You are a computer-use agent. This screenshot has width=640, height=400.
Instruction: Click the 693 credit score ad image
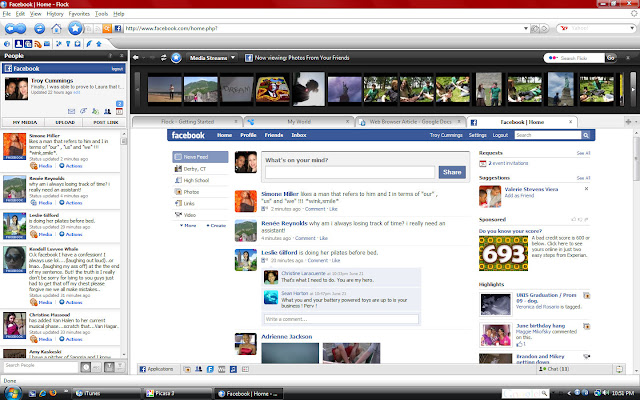pos(503,253)
